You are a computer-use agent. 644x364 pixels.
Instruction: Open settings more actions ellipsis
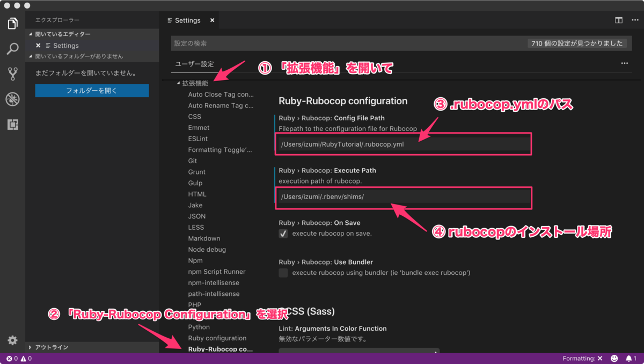tap(625, 63)
